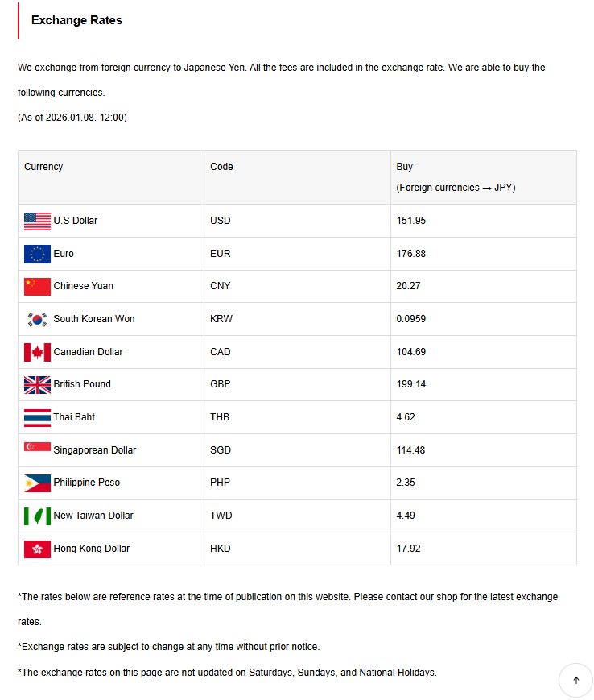The height and width of the screenshot is (700, 594).
Task: Click the Code column header
Action: click(221, 167)
